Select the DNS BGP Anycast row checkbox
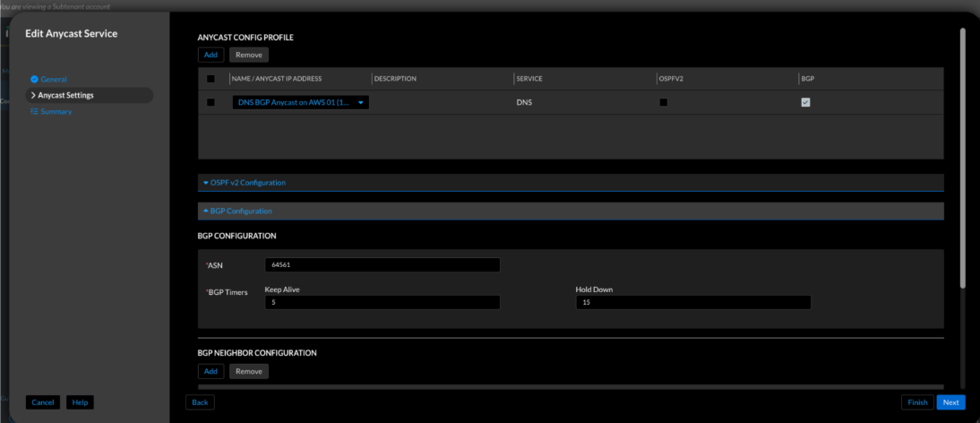 211,102
